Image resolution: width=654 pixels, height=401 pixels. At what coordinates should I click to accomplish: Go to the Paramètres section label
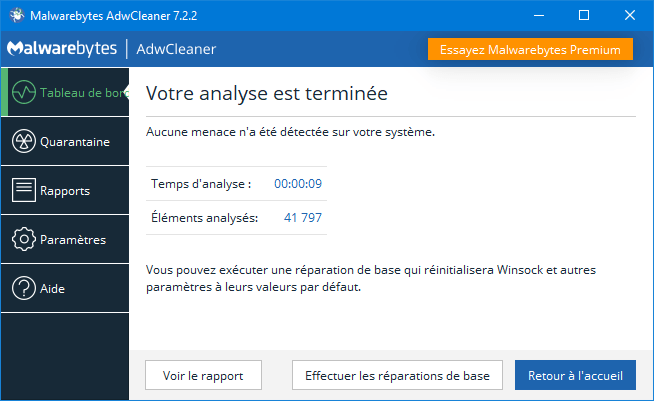pyautogui.click(x=73, y=240)
